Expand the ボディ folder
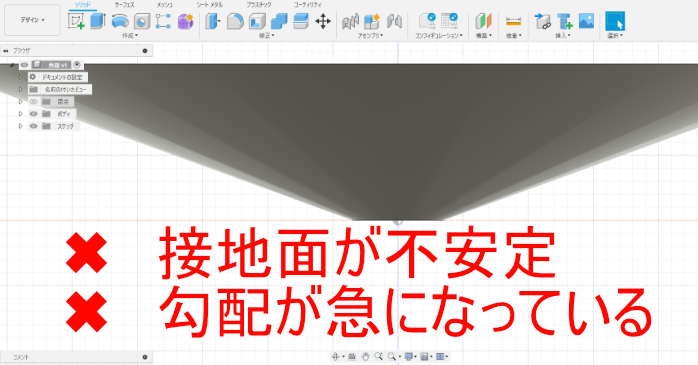 click(x=20, y=114)
